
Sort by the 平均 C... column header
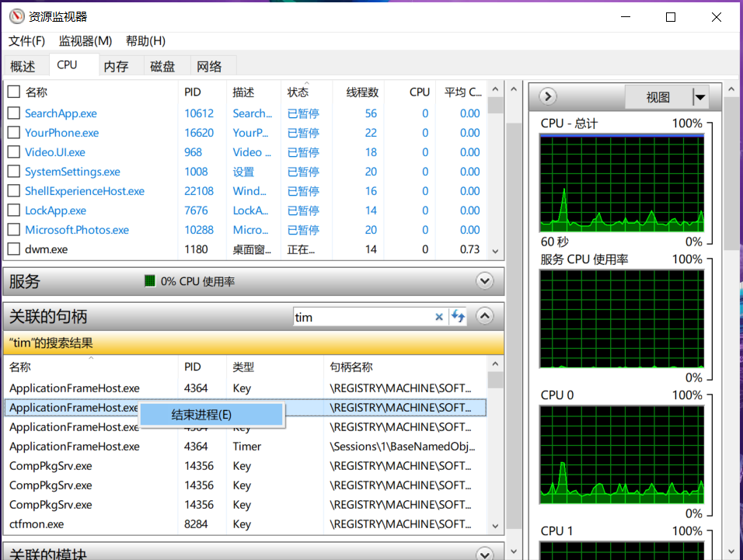(x=462, y=92)
